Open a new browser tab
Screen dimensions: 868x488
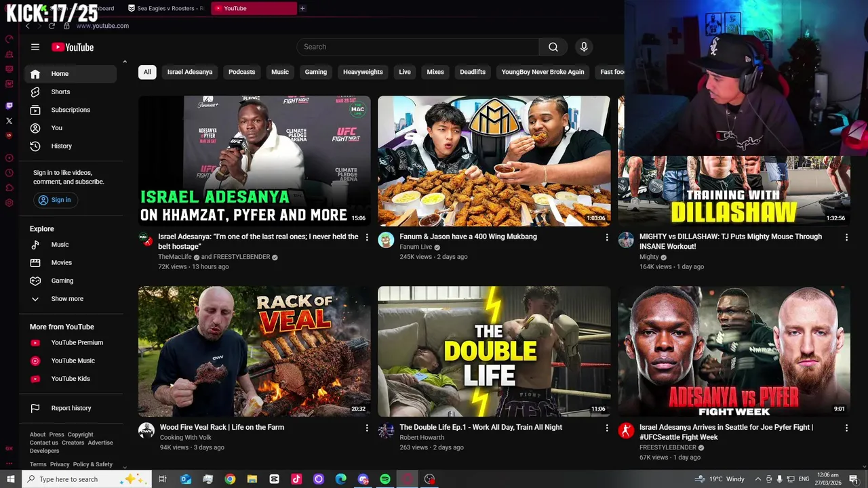[302, 8]
